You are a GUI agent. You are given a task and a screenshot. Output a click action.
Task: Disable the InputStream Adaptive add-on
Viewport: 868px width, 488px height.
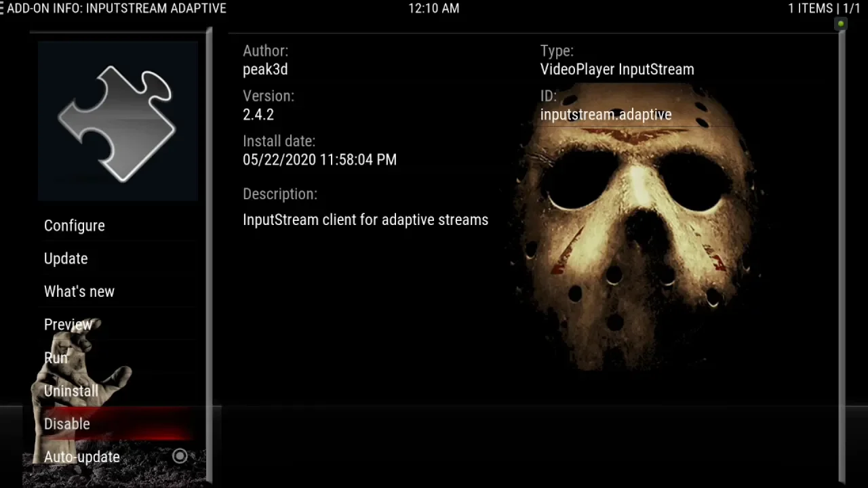pos(67,424)
